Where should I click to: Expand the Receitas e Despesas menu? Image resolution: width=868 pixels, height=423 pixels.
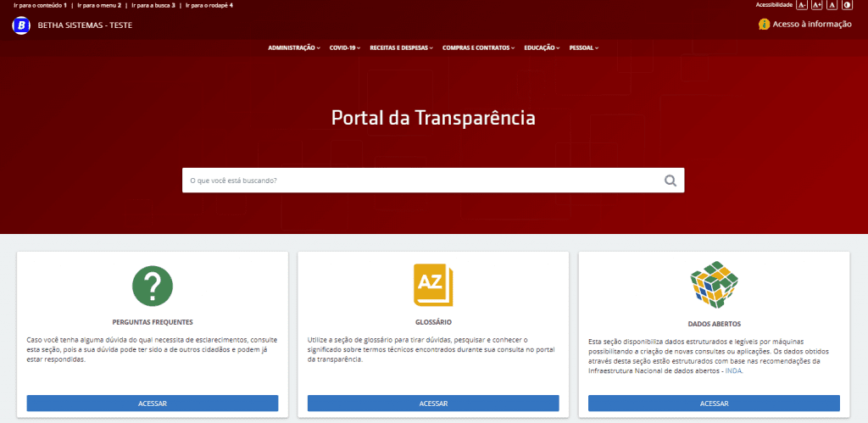point(401,48)
